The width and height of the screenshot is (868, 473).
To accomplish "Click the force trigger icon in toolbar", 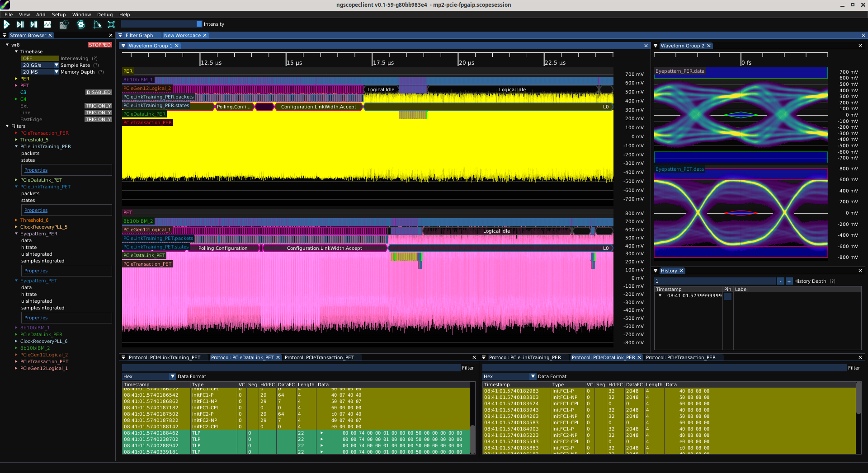I will tap(34, 24).
